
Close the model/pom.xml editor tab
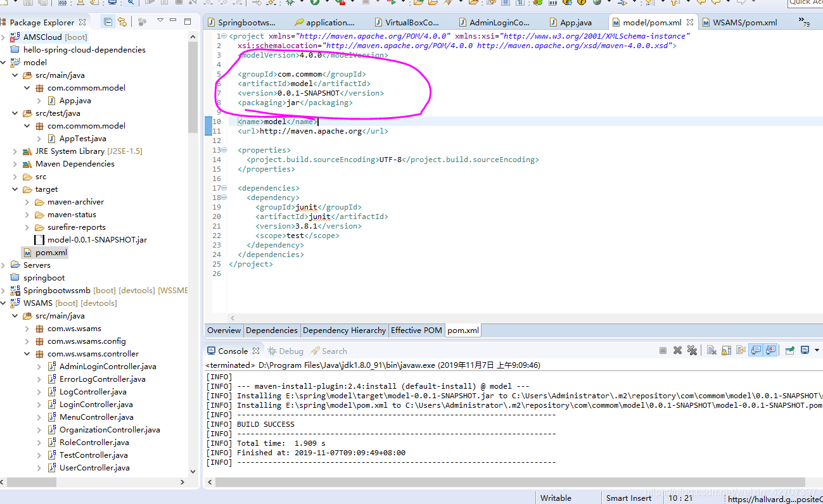pyautogui.click(x=690, y=22)
